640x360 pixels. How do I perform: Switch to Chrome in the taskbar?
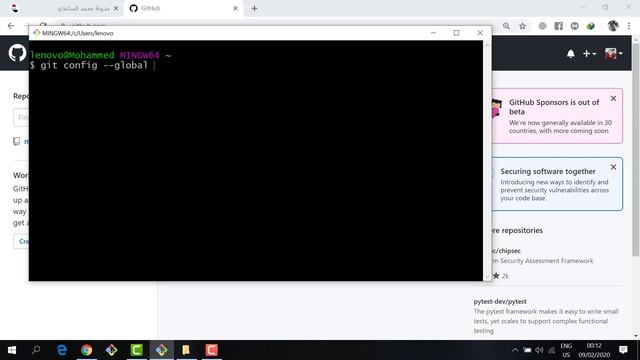(87, 350)
